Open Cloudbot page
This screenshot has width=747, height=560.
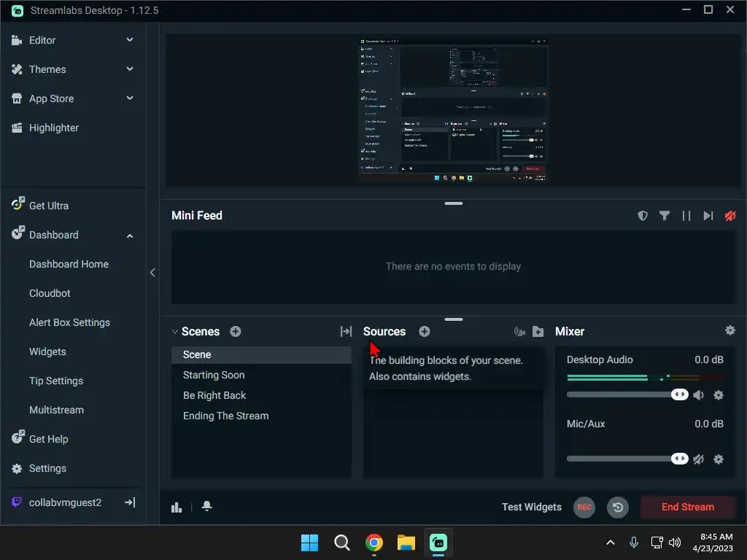pyautogui.click(x=50, y=293)
